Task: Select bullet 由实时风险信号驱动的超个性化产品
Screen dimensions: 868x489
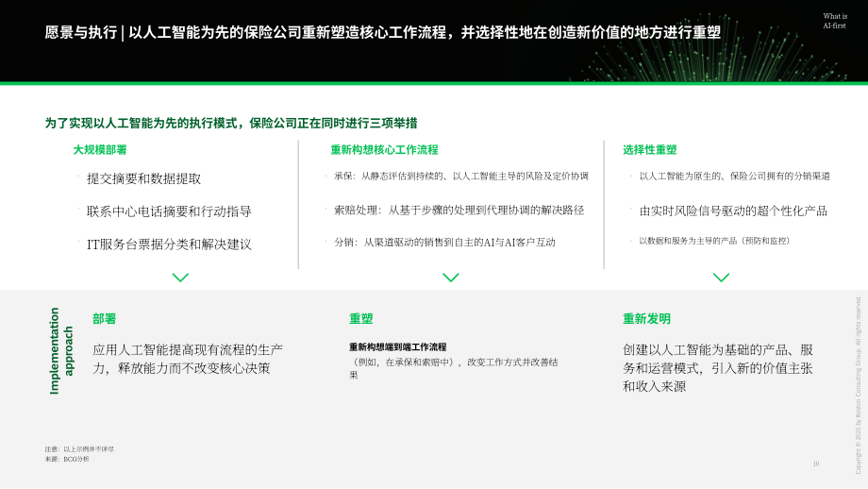Action: point(733,211)
